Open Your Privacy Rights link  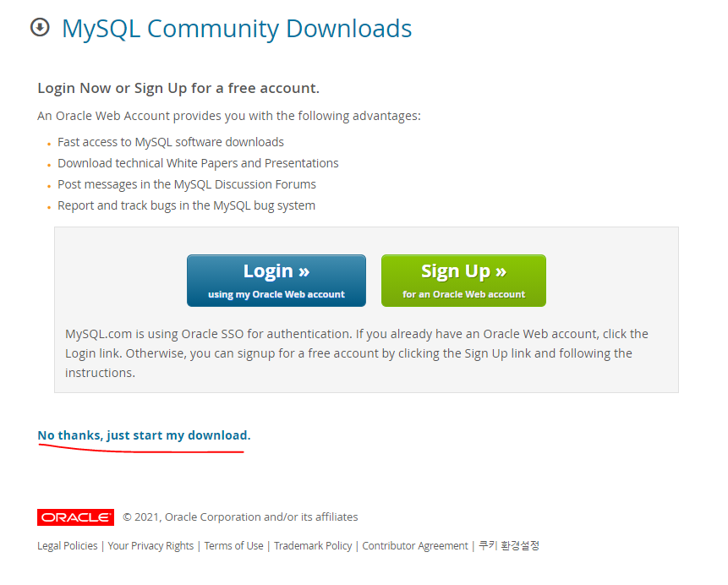point(151,546)
